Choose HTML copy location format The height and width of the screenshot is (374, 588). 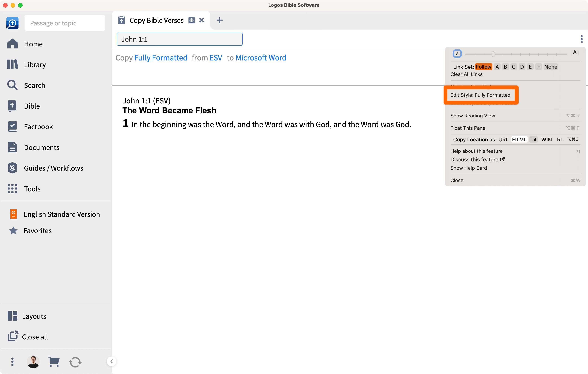pos(519,139)
